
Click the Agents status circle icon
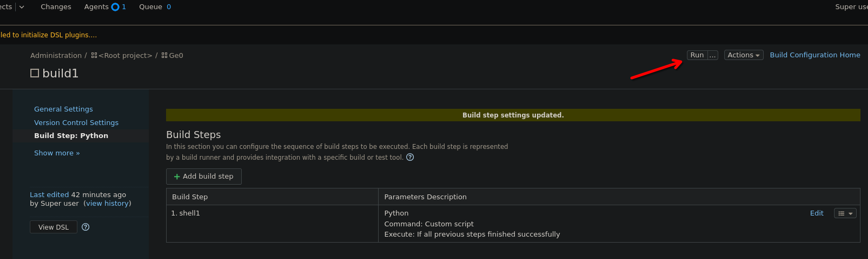(115, 7)
